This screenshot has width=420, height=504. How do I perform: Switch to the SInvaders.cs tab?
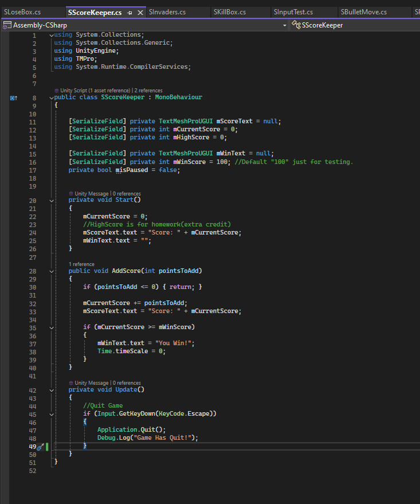(x=167, y=12)
